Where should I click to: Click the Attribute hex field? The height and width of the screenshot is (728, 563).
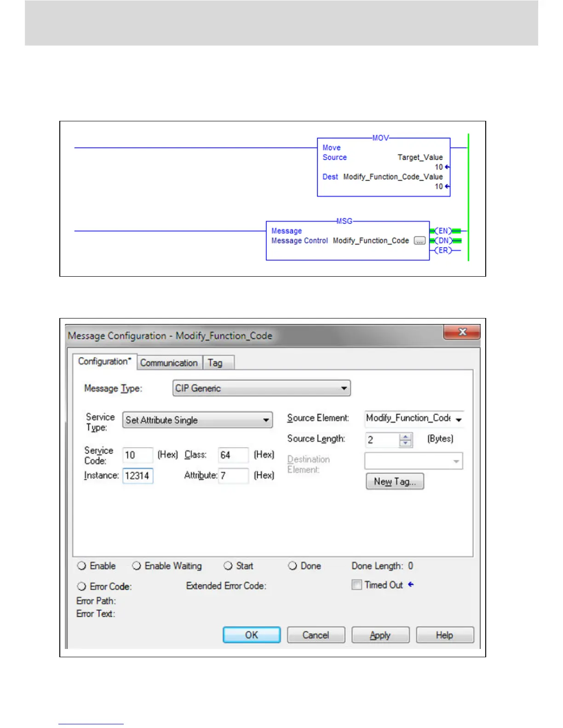(233, 475)
